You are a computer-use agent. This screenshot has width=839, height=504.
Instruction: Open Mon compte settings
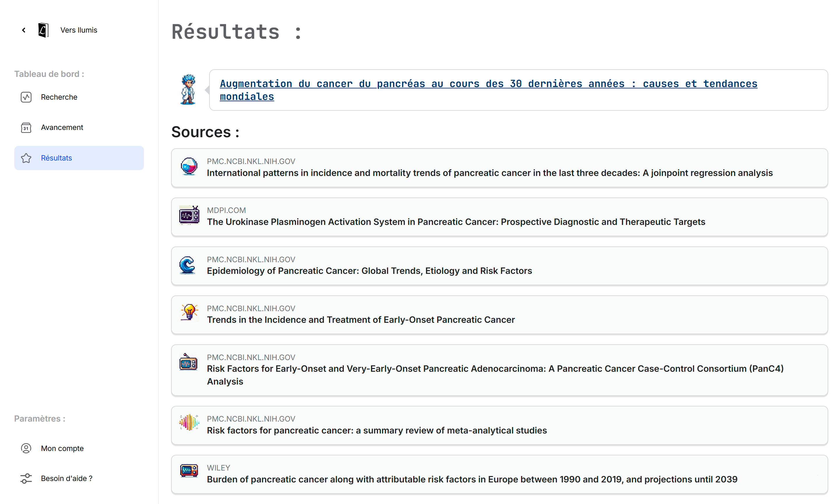tap(62, 448)
